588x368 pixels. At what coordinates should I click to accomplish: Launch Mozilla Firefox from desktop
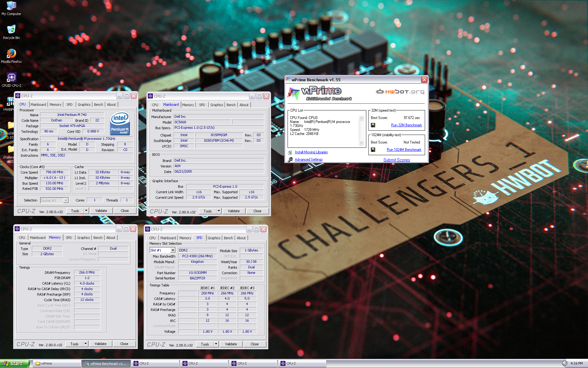pos(11,56)
